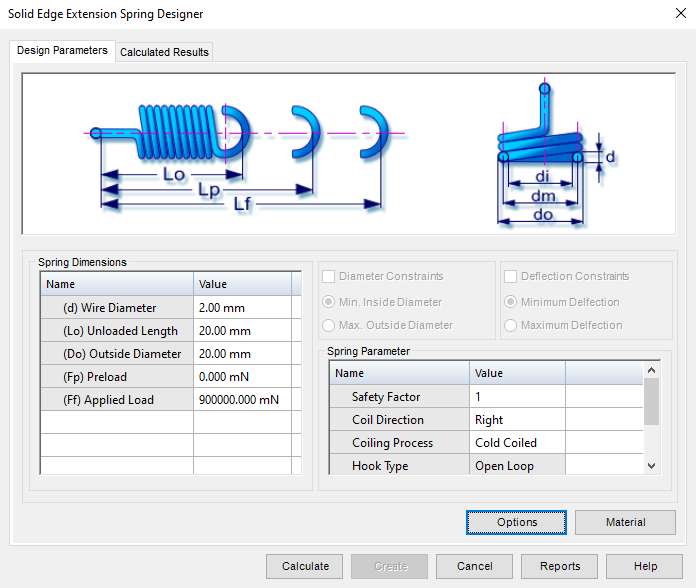Viewport: 696px width, 588px height.
Task: Select the Design Parameters tab
Action: tap(62, 51)
